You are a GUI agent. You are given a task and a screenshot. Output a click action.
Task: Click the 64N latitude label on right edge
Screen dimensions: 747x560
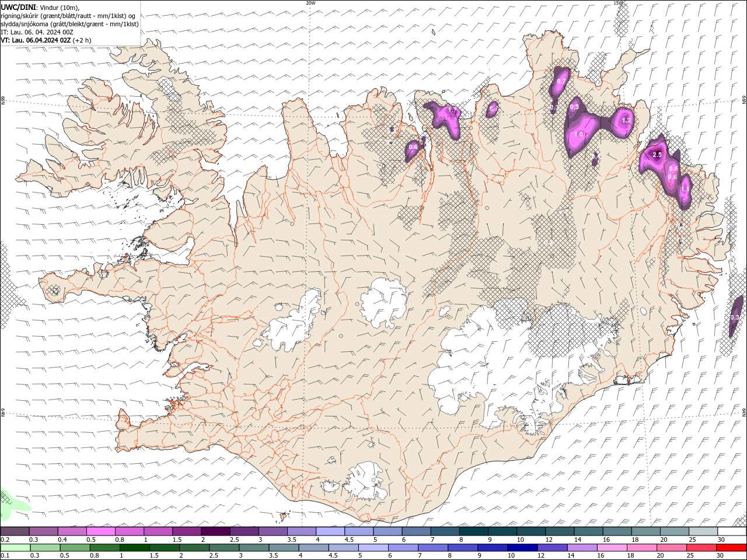point(744,412)
